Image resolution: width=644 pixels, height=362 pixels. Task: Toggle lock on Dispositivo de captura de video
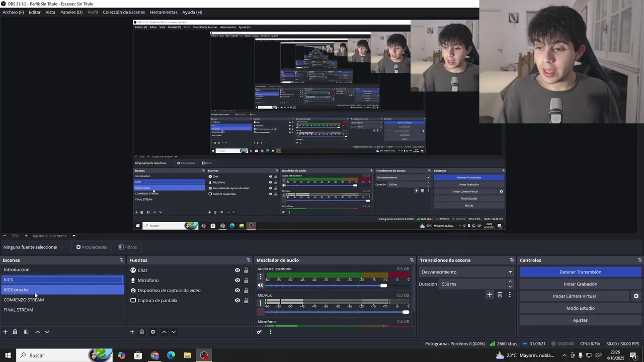(x=246, y=290)
